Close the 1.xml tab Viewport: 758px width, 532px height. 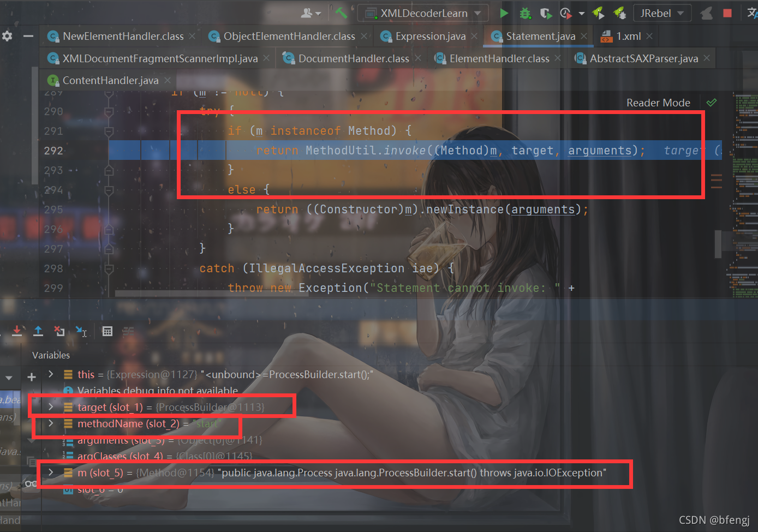click(649, 36)
